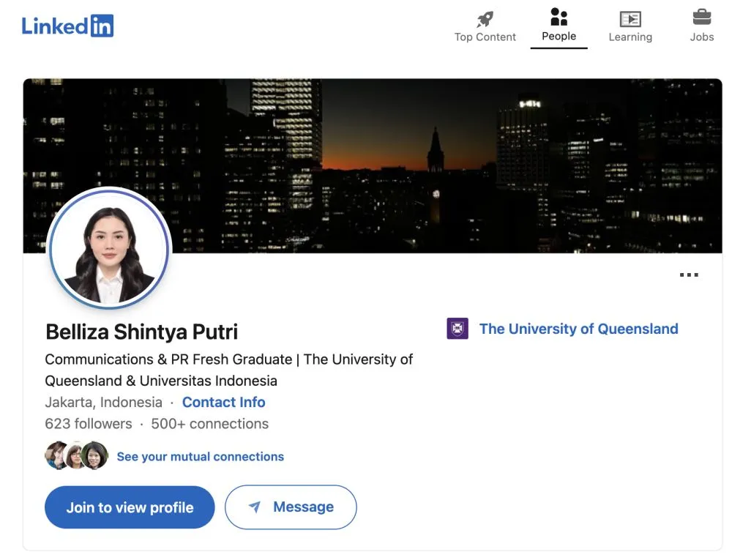
Task: Click the University of Queensland crest icon
Action: coord(457,329)
